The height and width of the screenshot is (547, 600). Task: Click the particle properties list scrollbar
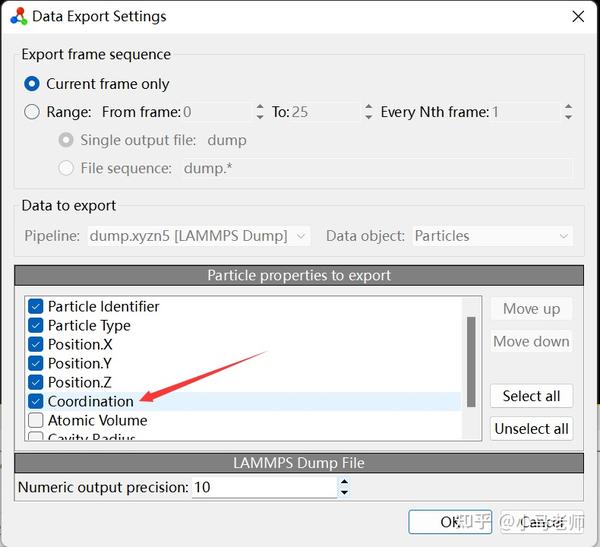coord(471,362)
